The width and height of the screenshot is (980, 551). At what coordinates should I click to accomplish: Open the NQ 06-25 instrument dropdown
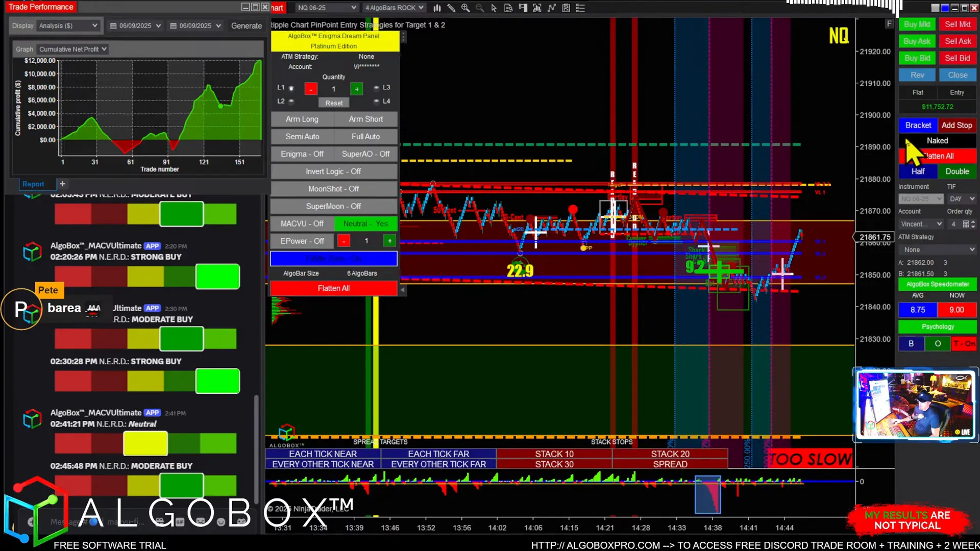pyautogui.click(x=327, y=8)
